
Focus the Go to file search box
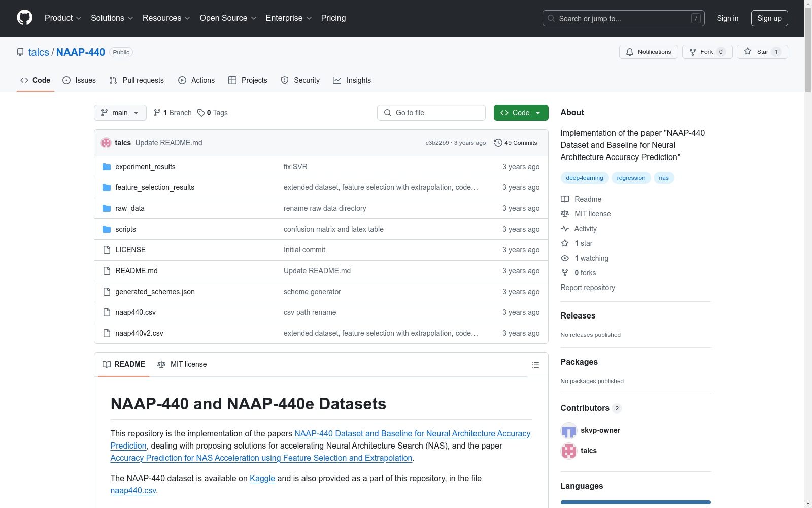pyautogui.click(x=431, y=113)
